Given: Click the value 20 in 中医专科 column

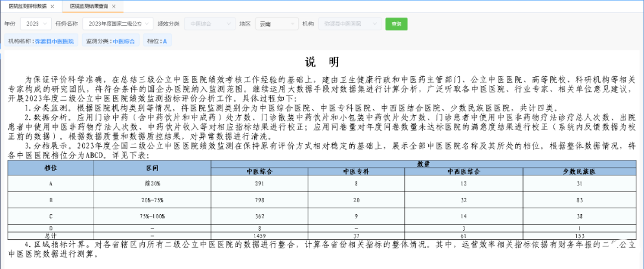Looking at the screenshot, I should (x=355, y=200).
